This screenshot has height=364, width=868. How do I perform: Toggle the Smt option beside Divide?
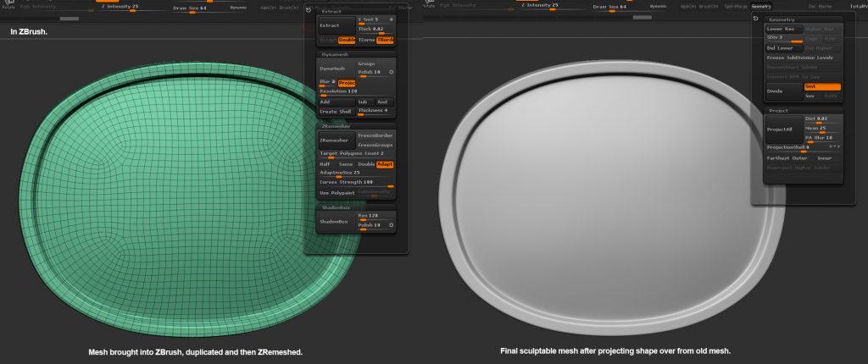(822, 87)
